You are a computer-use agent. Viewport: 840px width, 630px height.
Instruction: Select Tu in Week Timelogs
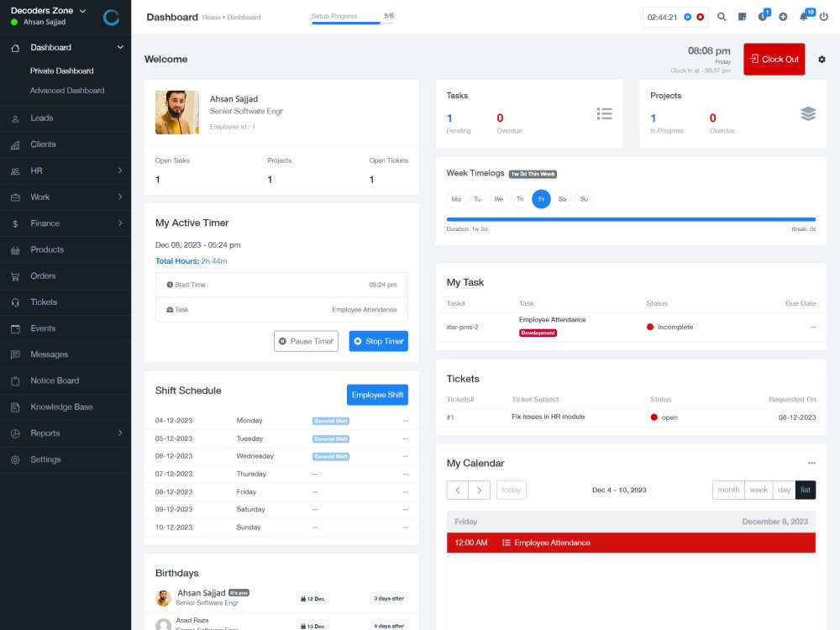pos(477,199)
